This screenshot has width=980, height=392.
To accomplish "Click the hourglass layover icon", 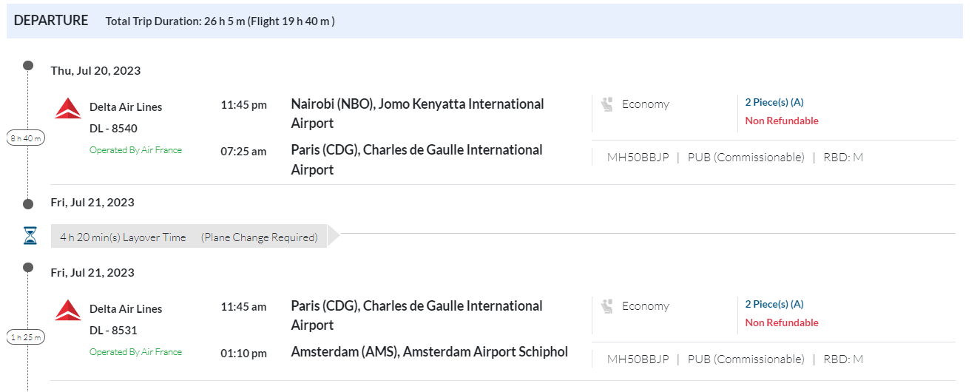I will pos(30,236).
